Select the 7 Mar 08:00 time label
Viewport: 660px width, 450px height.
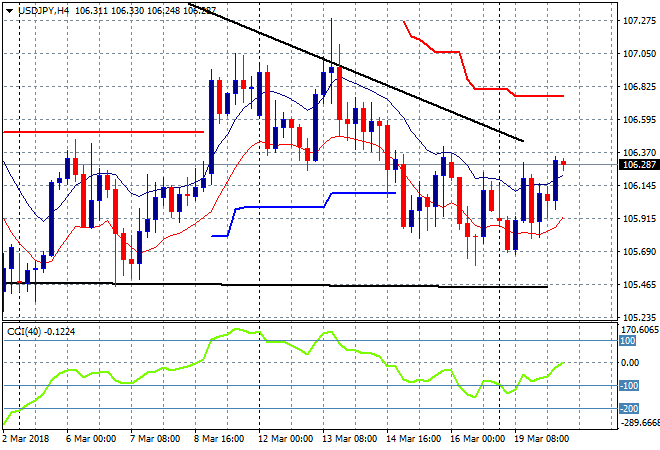(x=155, y=439)
